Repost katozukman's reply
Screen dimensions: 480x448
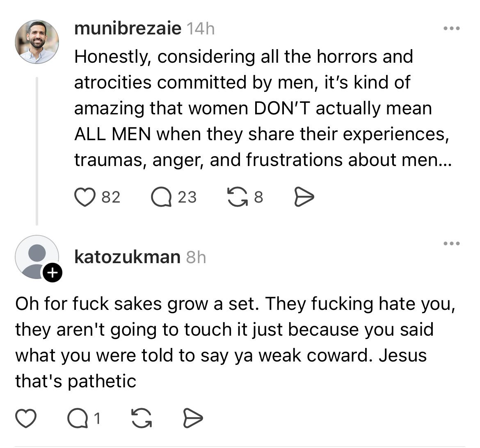(x=141, y=418)
